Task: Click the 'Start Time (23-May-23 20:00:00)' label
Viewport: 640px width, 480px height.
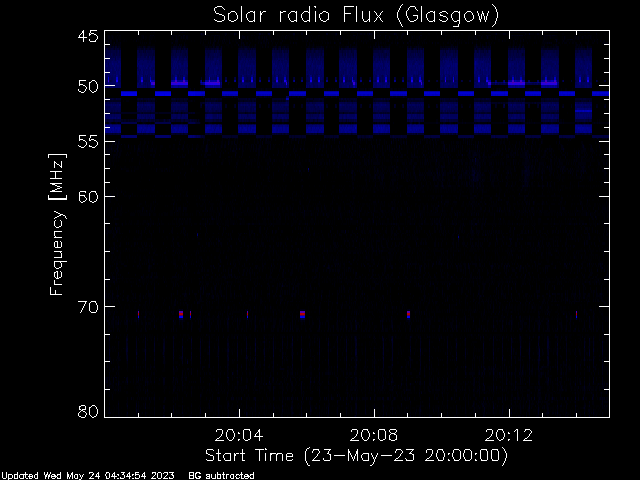Action: click(356, 456)
